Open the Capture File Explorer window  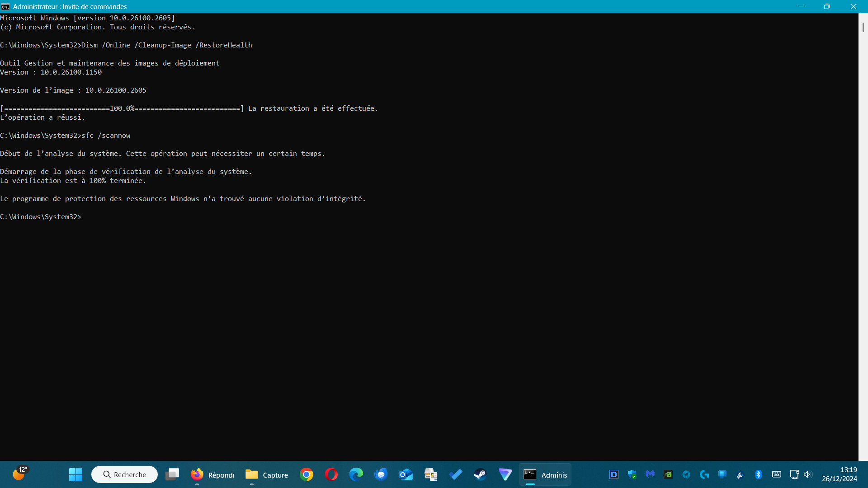267,474
